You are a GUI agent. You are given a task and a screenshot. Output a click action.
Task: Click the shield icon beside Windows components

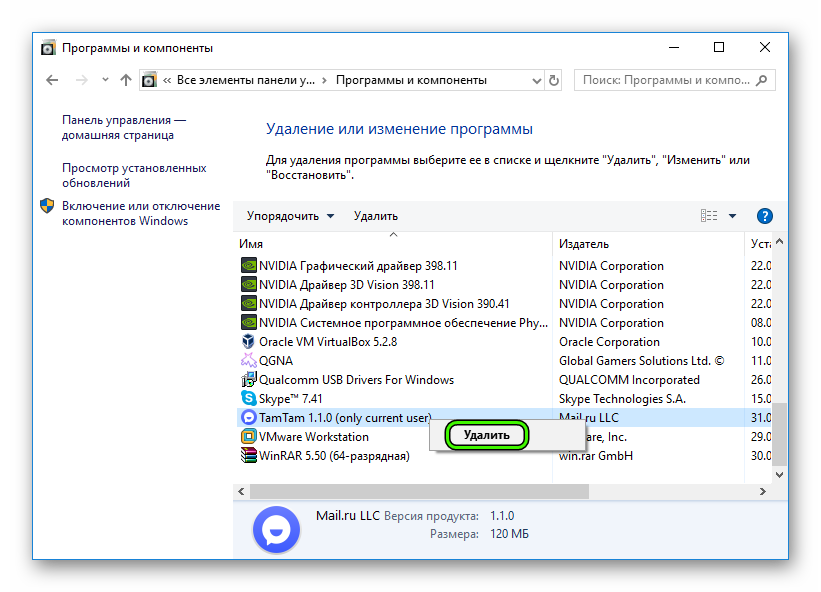pos(47,206)
